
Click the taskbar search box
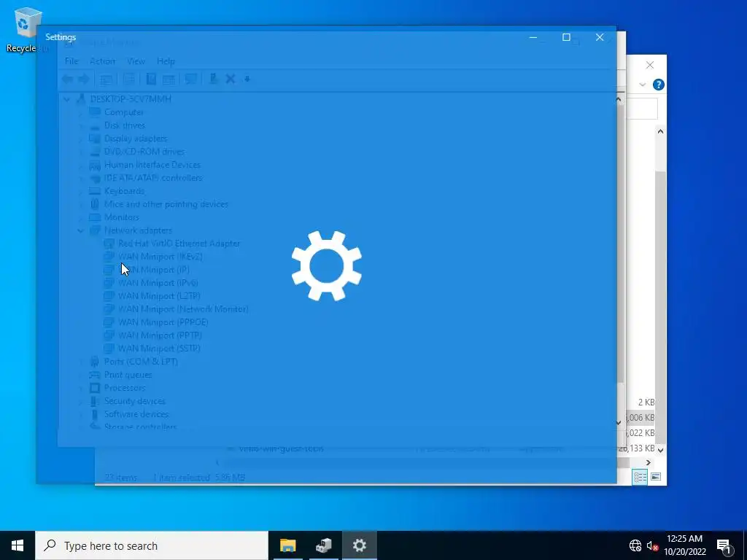(x=152, y=545)
